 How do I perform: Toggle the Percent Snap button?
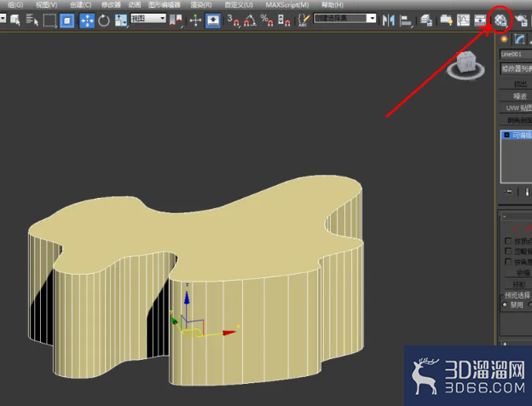point(267,20)
